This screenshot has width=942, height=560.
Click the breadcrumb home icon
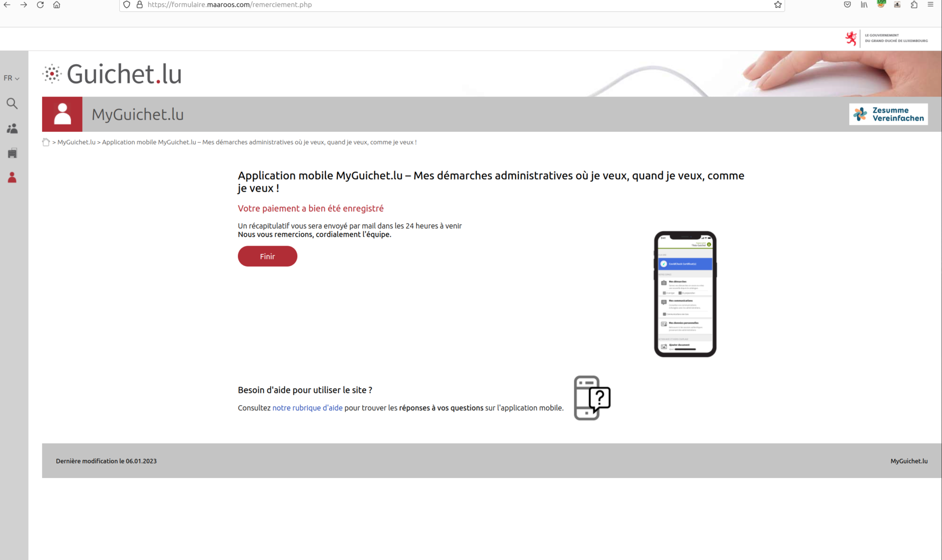click(46, 142)
